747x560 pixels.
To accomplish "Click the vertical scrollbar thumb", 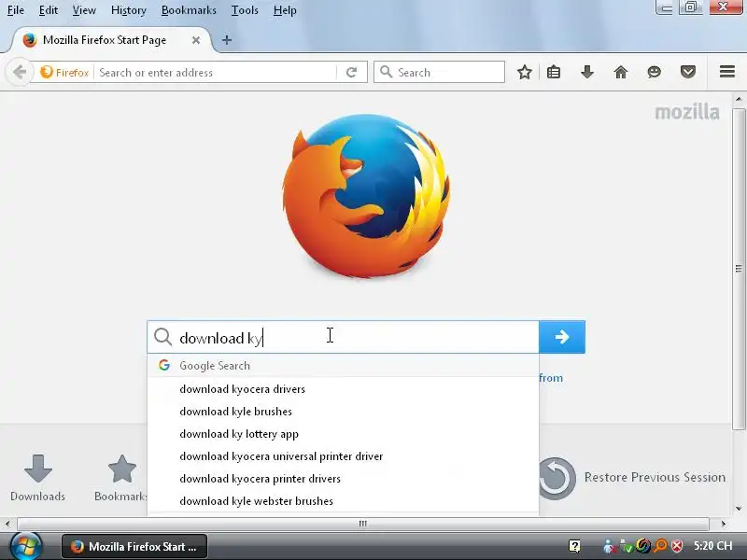I will pos(739,269).
